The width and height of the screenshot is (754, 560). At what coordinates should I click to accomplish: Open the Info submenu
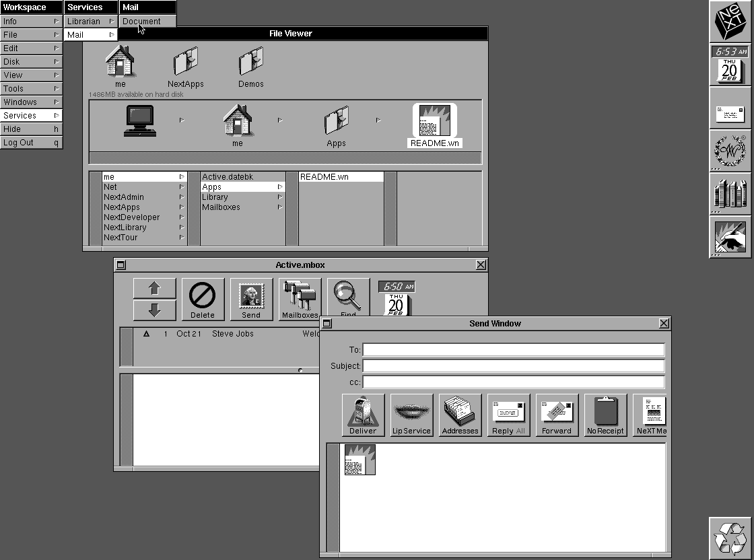point(31,21)
